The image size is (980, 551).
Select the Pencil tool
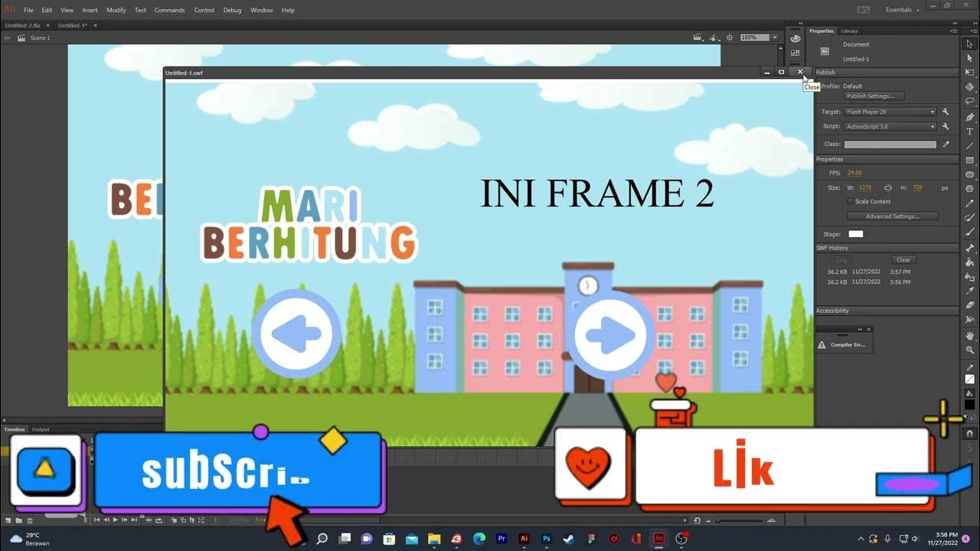pyautogui.click(x=970, y=203)
